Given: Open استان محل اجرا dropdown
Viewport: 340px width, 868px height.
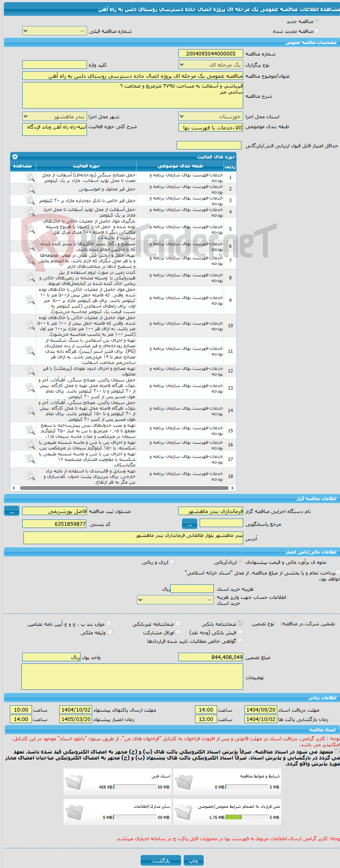Looking at the screenshot, I should tap(211, 116).
